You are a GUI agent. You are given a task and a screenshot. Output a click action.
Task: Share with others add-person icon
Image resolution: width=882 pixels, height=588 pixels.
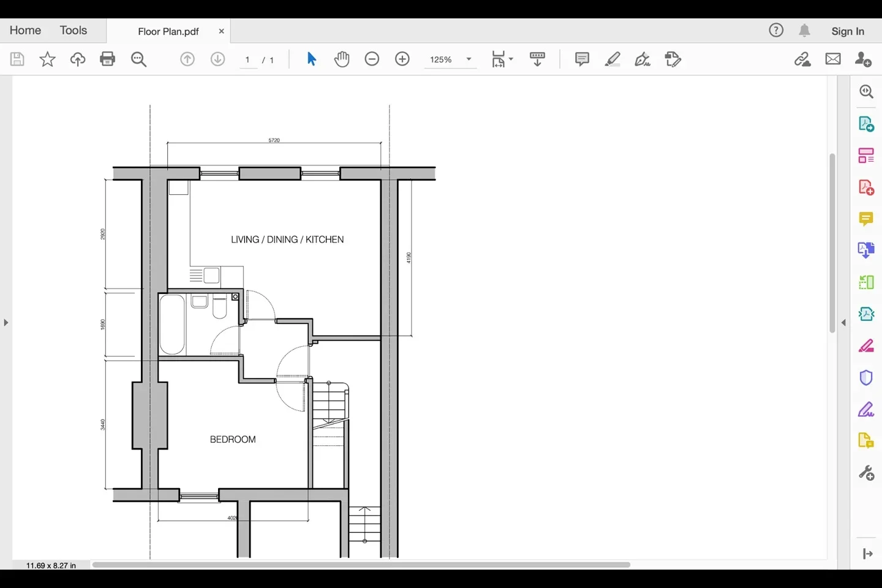coord(863,59)
